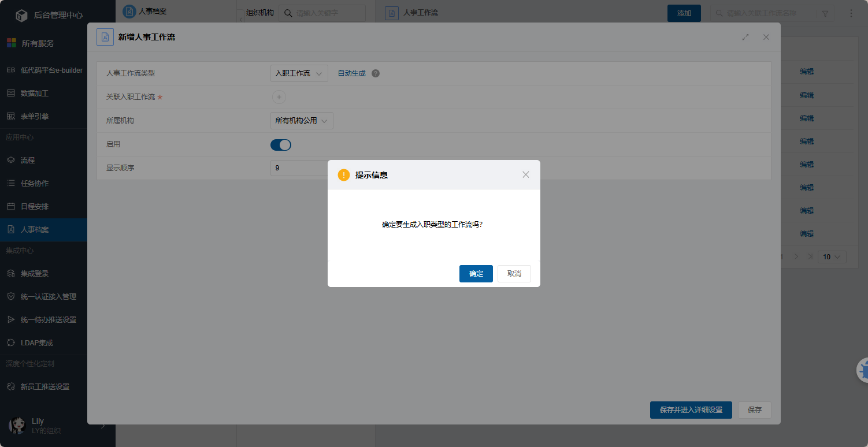Viewport: 868px width, 447px height.
Task: Open the three-dot more options menu
Action: point(851,13)
